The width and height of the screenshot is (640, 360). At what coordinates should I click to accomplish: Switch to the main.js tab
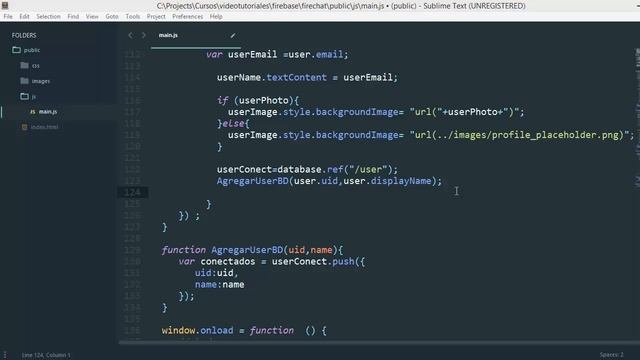(x=168, y=35)
